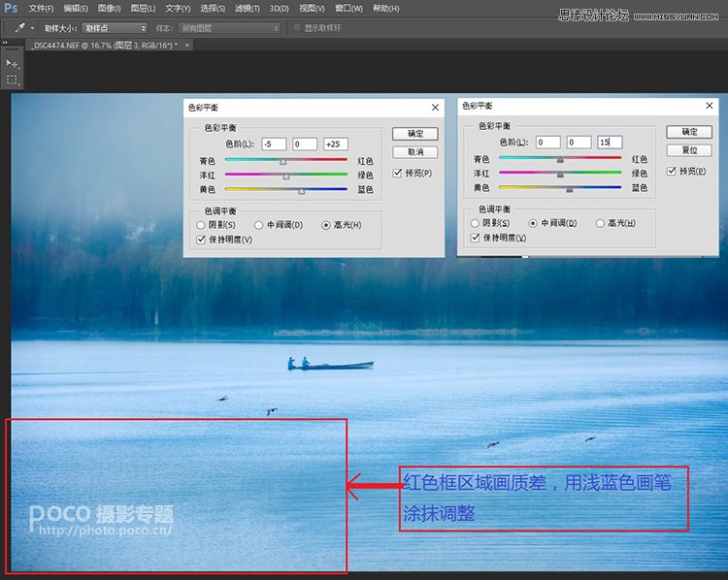Viewport: 728px width, 580px height.
Task: Select 阴影(S) radio in left dialog
Action: pyautogui.click(x=201, y=225)
